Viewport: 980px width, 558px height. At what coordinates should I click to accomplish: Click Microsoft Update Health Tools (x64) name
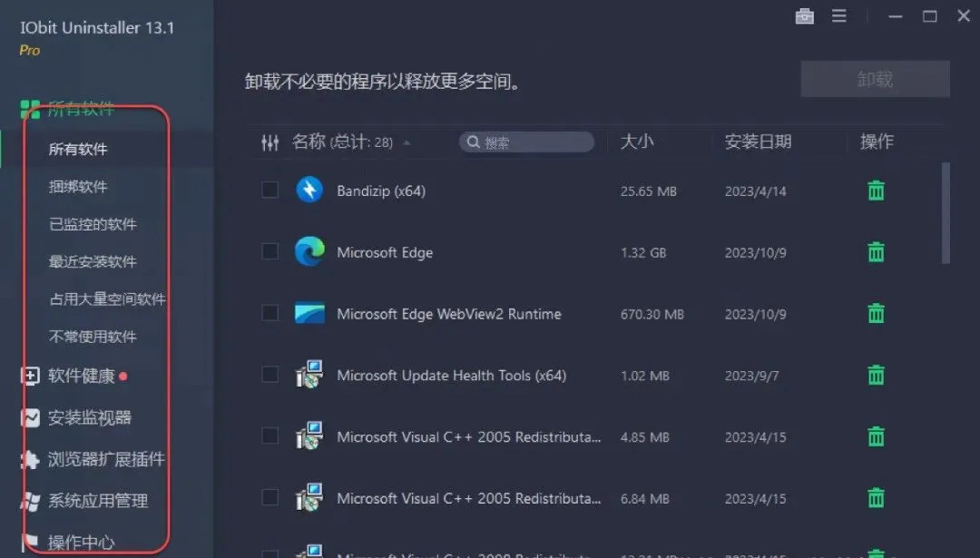coord(451,376)
